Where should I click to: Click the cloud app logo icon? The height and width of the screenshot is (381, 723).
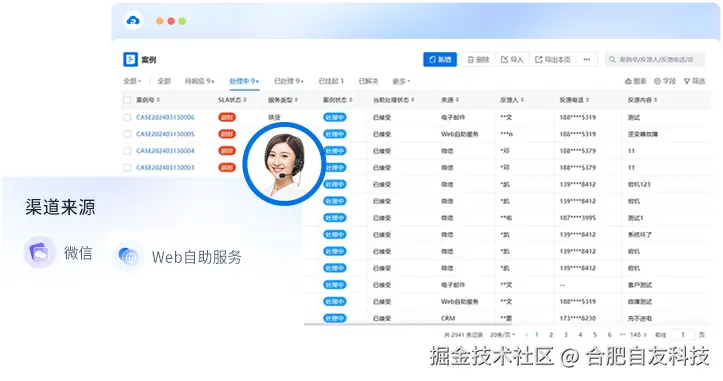coord(133,21)
